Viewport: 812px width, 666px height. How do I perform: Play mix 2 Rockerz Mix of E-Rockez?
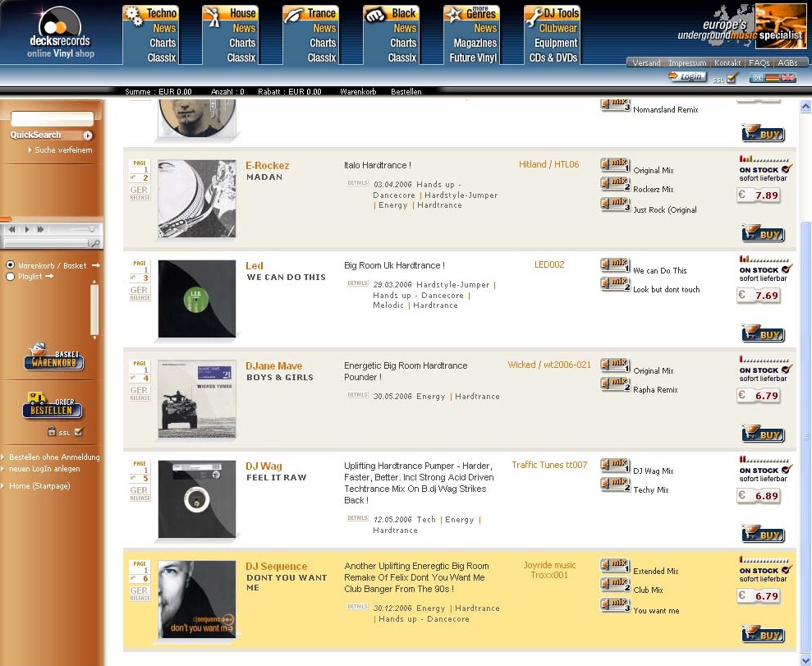(615, 185)
